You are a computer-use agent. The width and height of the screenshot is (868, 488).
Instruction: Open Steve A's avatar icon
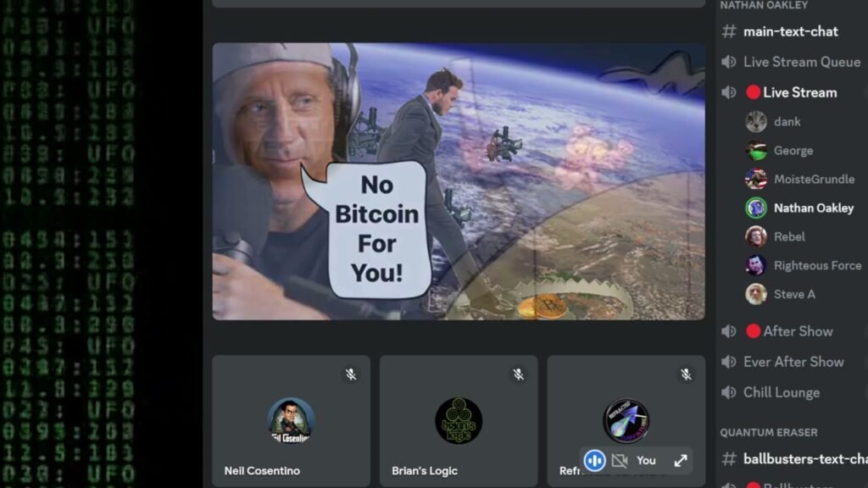pos(755,294)
